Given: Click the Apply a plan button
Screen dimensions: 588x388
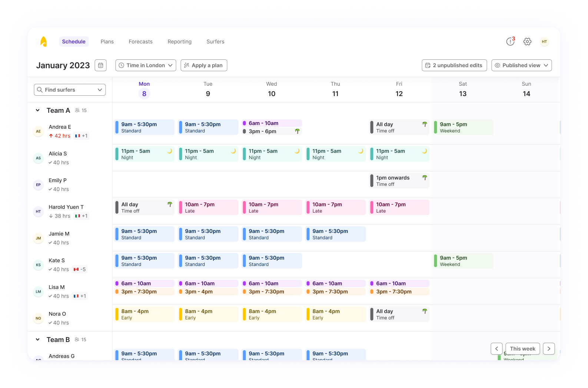Looking at the screenshot, I should [x=204, y=65].
